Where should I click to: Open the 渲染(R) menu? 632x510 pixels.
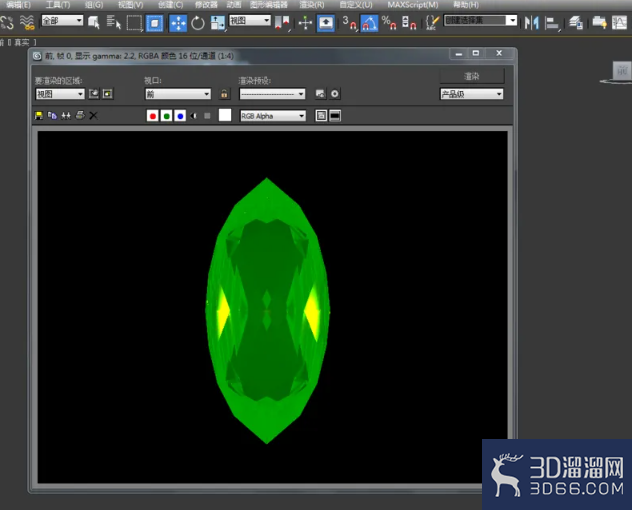312,5
